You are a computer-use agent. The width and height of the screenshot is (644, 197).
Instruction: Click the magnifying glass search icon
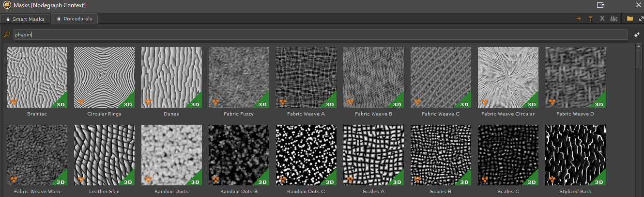click(6, 35)
